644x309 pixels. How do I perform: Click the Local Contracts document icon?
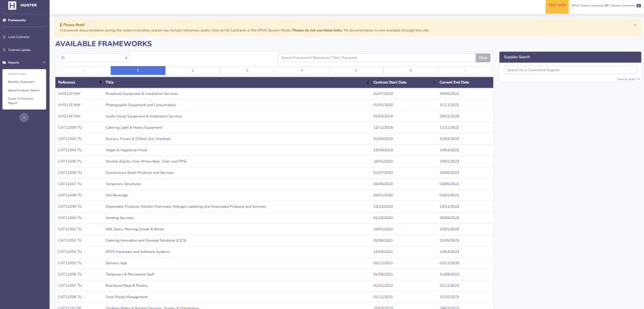4,37
